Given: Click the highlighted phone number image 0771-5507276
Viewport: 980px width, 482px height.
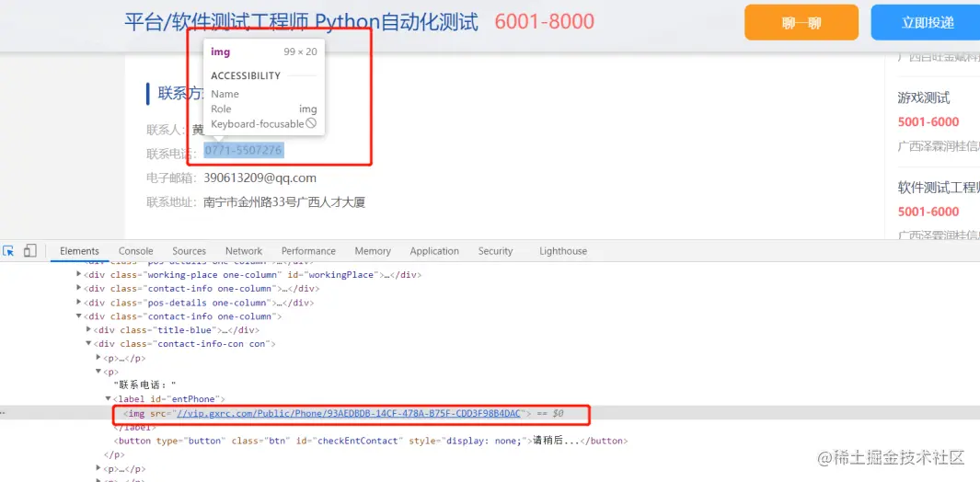Looking at the screenshot, I should (x=244, y=150).
